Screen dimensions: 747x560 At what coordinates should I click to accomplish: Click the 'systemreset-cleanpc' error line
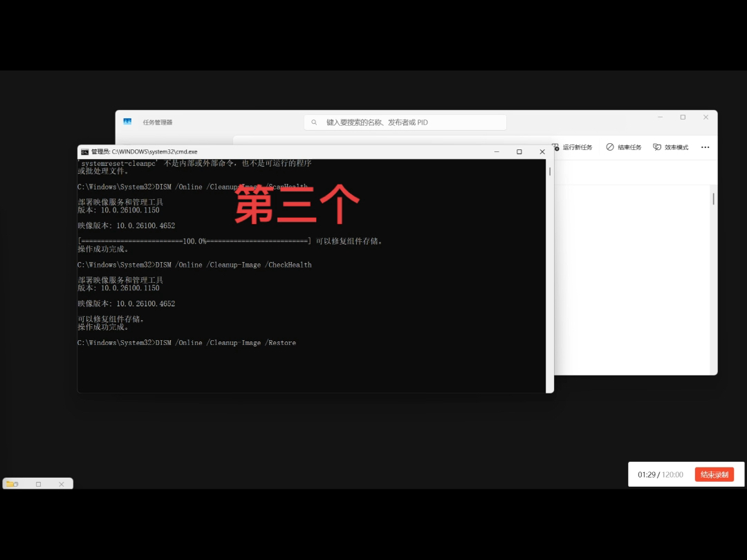(194, 163)
